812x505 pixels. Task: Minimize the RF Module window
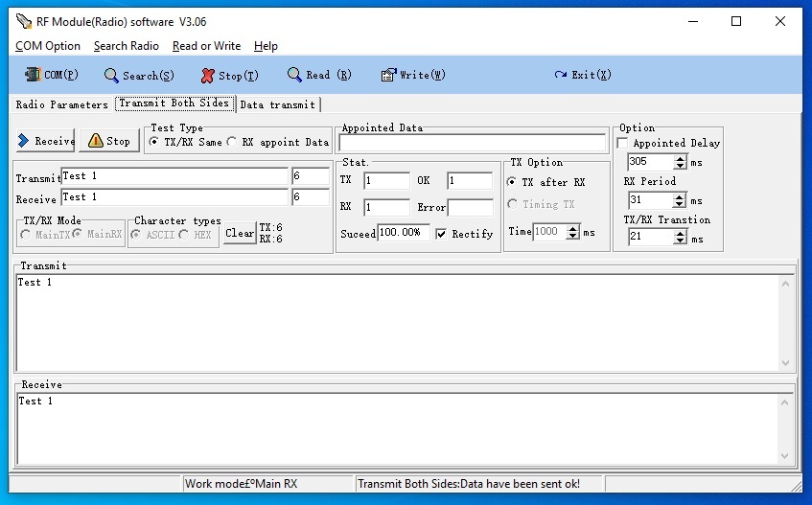point(693,21)
